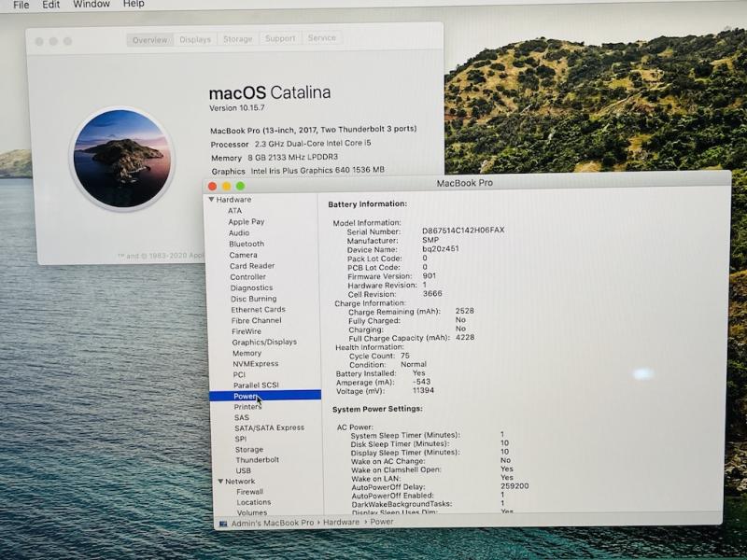Select Storage in the System Information sidebar

tap(249, 449)
